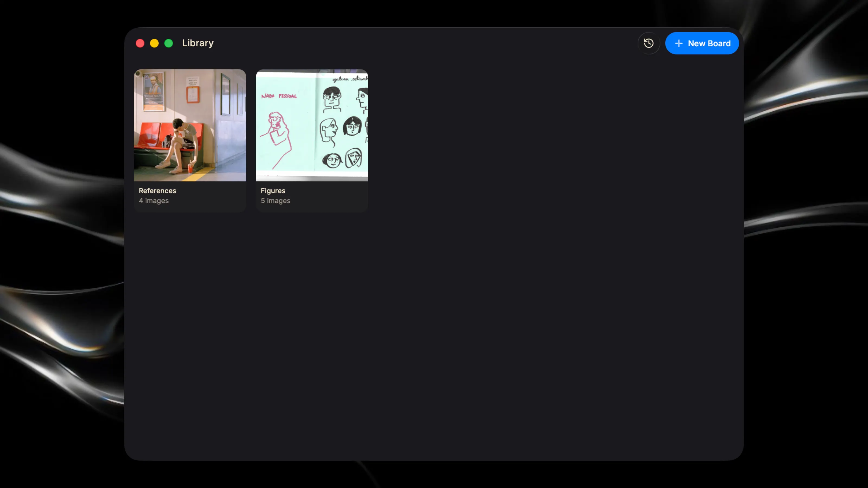Image resolution: width=868 pixels, height=488 pixels.
Task: Select the References board title
Action: [x=157, y=191]
